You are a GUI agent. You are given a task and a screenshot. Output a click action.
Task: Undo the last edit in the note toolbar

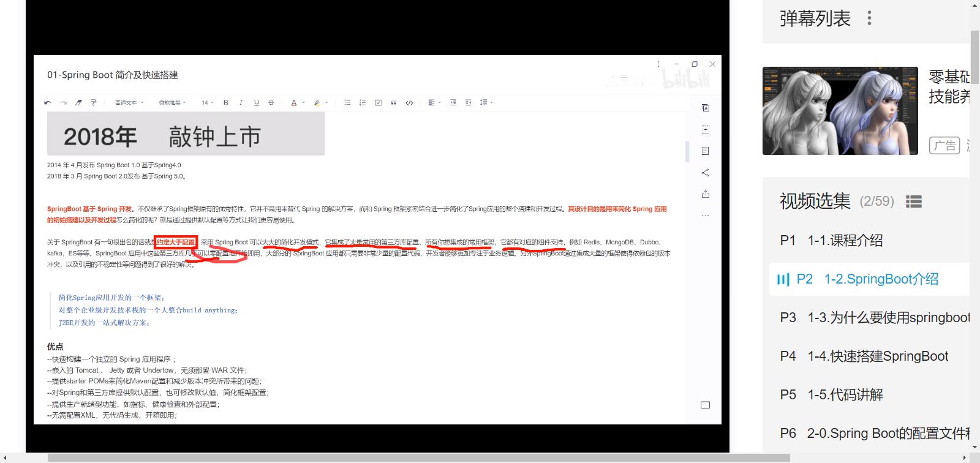(x=48, y=103)
